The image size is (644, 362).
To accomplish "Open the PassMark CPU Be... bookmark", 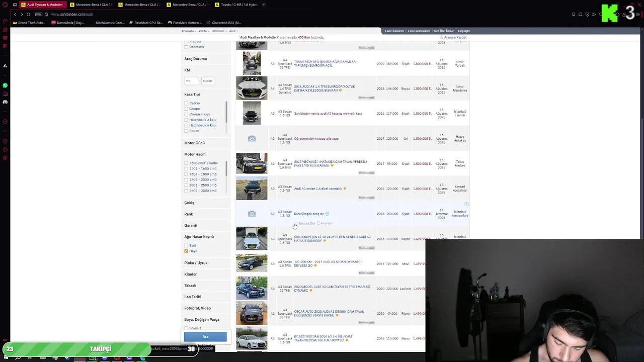I will [x=146, y=23].
